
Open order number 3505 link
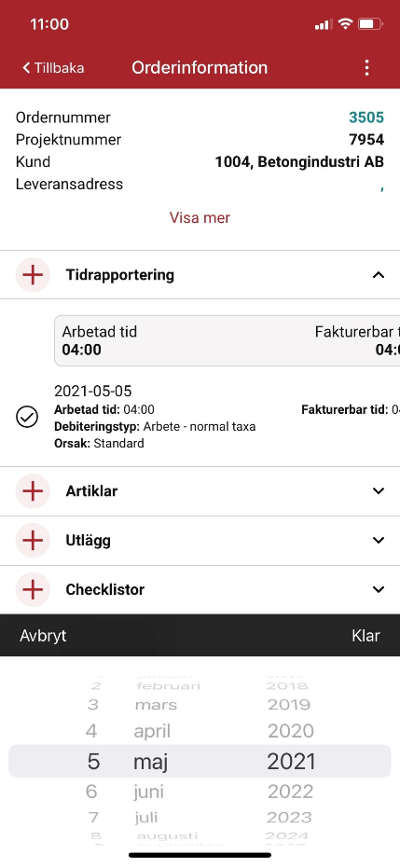click(x=366, y=117)
